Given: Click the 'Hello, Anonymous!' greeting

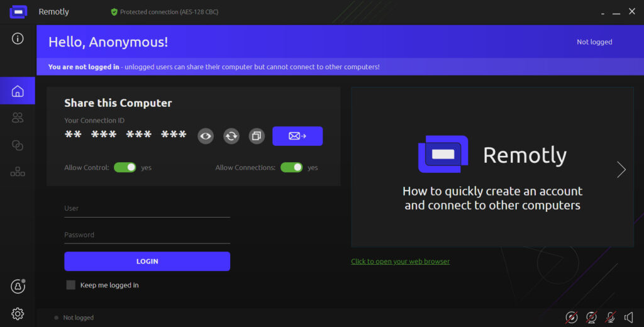Looking at the screenshot, I should coord(108,42).
